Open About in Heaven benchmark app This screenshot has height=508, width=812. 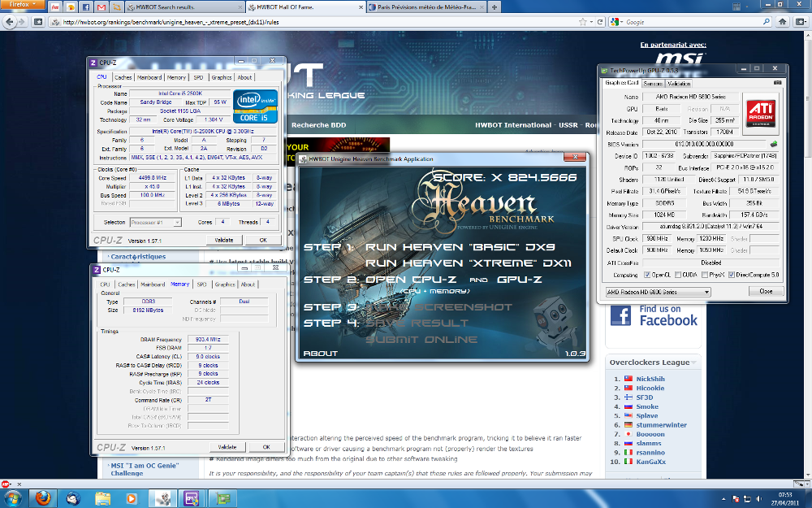coord(321,354)
